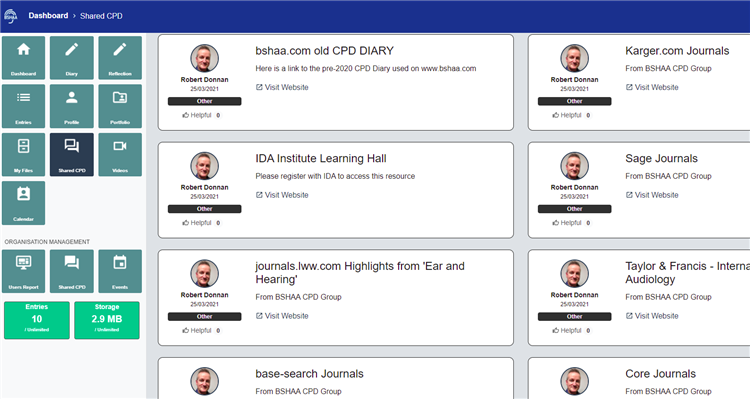Click Robert Donnan avatar on IDA Institute card
The height and width of the screenshot is (399, 750).
(x=205, y=166)
